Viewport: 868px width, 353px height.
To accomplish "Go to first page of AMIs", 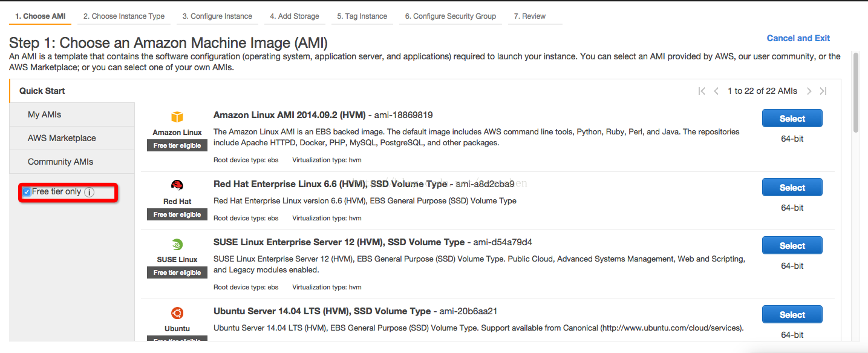I will pyautogui.click(x=702, y=91).
